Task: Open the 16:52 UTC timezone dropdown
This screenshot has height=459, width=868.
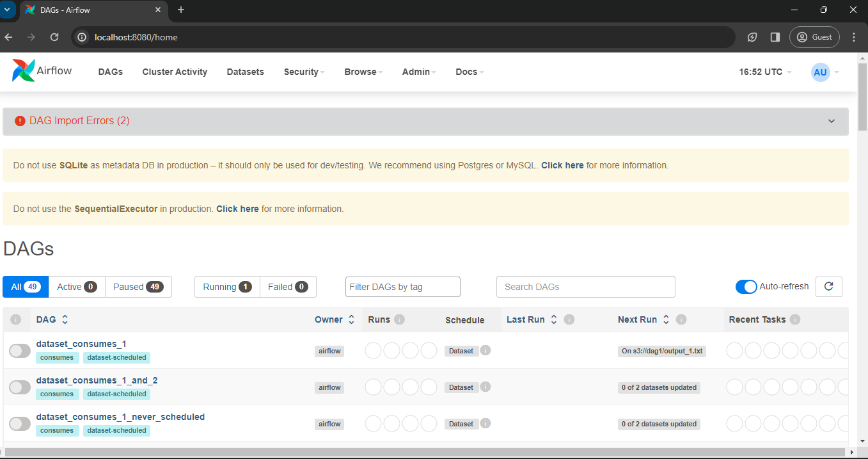Action: point(765,72)
